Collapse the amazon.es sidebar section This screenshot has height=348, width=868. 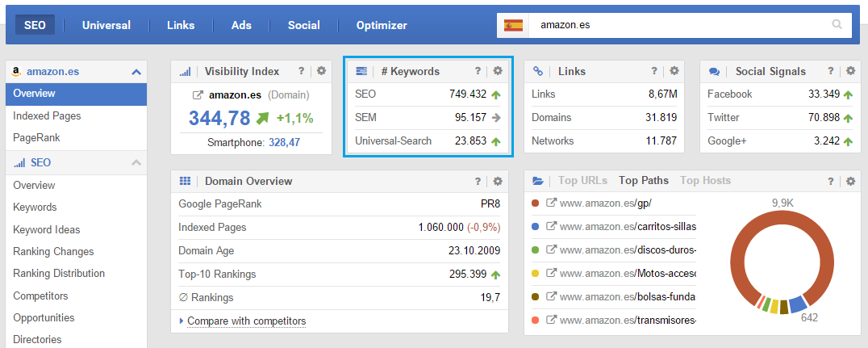(136, 72)
